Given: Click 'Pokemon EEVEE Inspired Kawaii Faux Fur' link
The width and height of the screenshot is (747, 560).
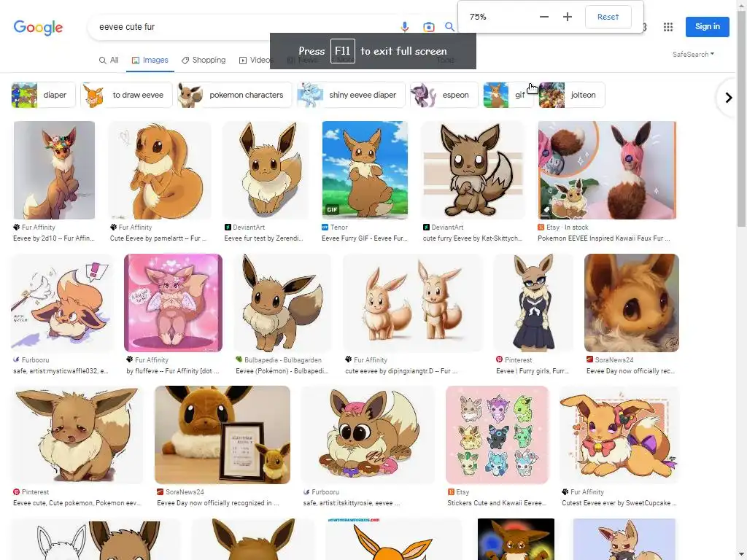Looking at the screenshot, I should click(604, 238).
